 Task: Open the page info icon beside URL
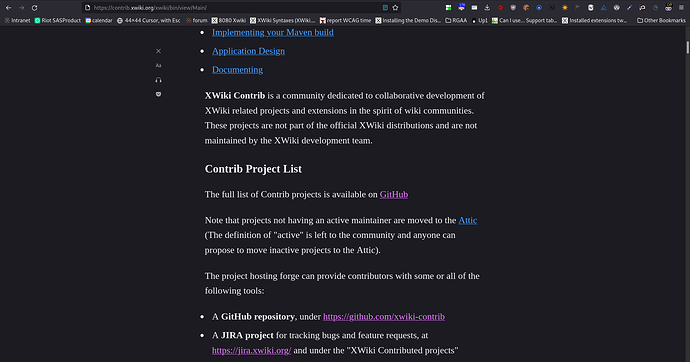[88, 7]
